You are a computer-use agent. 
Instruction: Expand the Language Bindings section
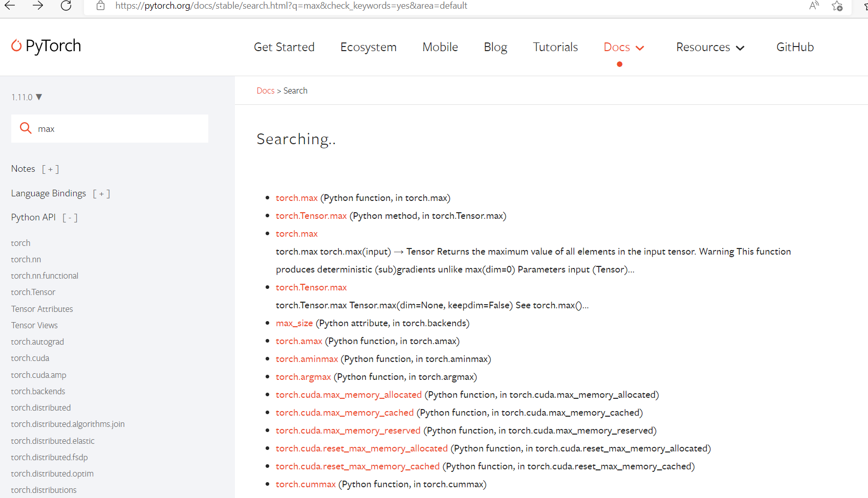(x=101, y=194)
